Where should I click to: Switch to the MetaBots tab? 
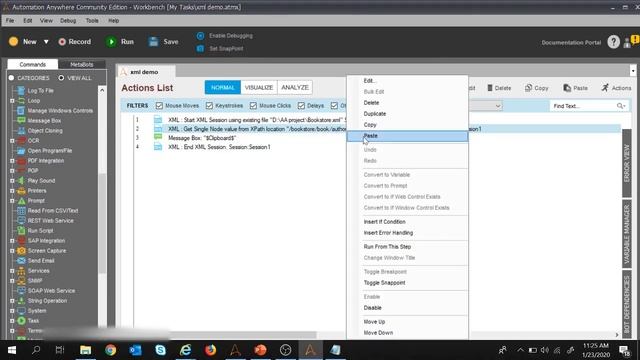[x=82, y=64]
